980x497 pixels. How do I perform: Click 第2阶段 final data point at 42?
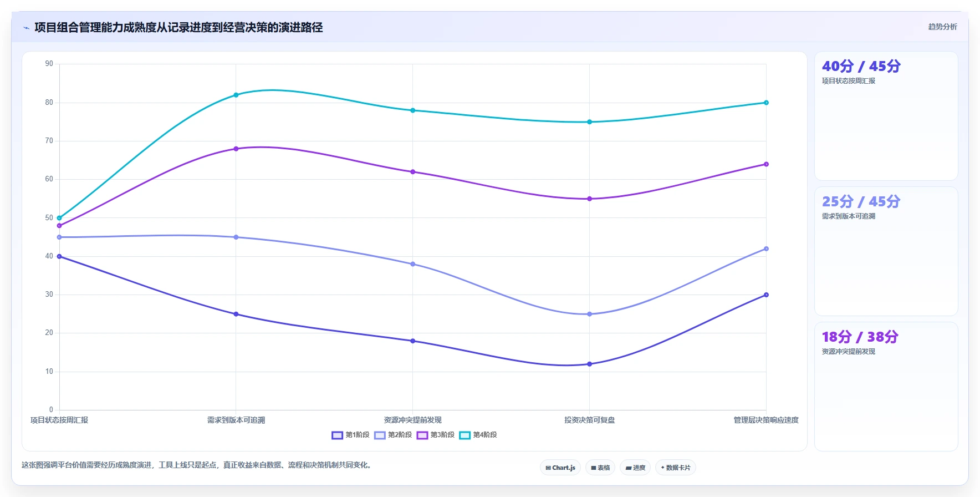point(766,248)
